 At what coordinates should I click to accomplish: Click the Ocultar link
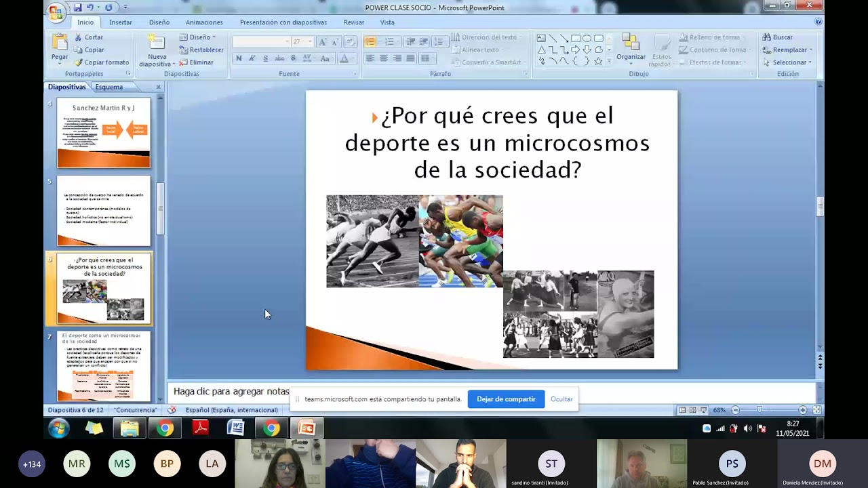pyautogui.click(x=561, y=399)
